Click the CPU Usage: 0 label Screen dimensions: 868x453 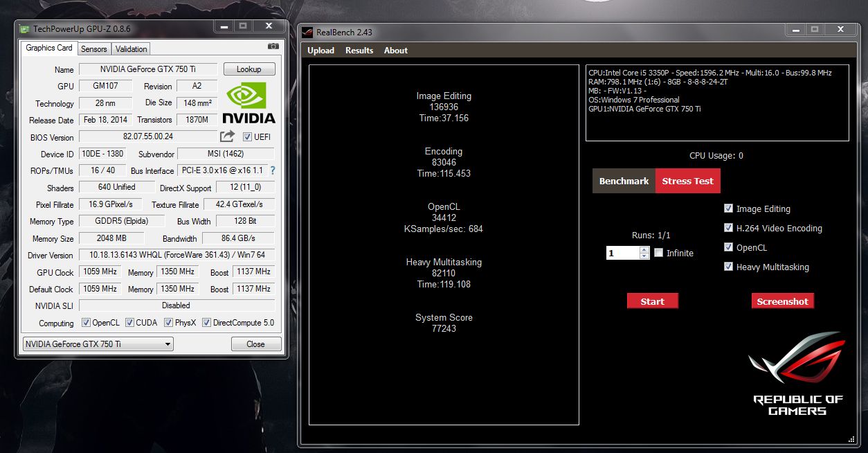click(x=716, y=156)
